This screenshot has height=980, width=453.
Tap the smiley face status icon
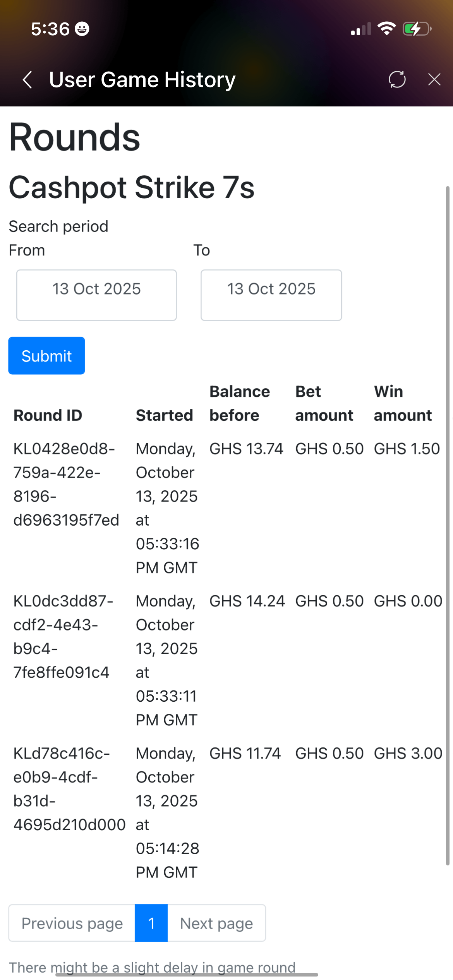pos(82,29)
